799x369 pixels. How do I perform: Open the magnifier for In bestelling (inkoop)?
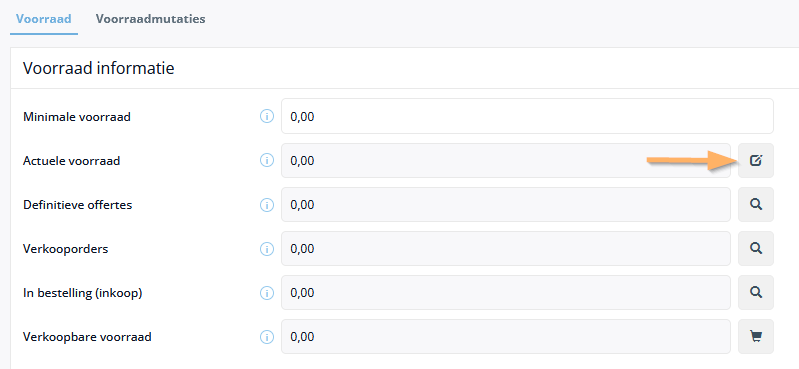756,293
